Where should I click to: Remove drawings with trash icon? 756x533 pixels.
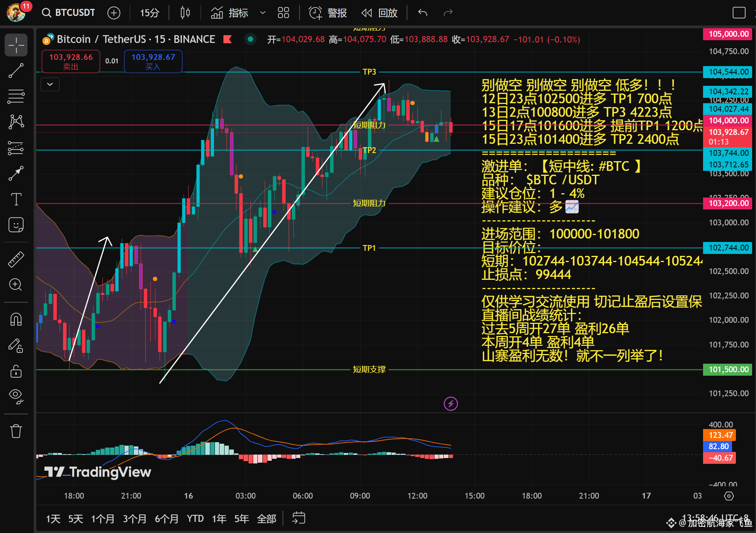[16, 431]
